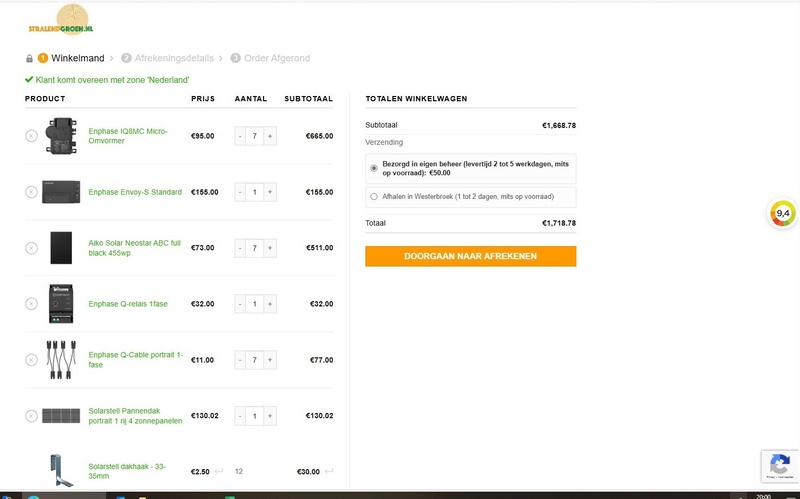Click the Totaal amount €1,718.78

point(559,223)
